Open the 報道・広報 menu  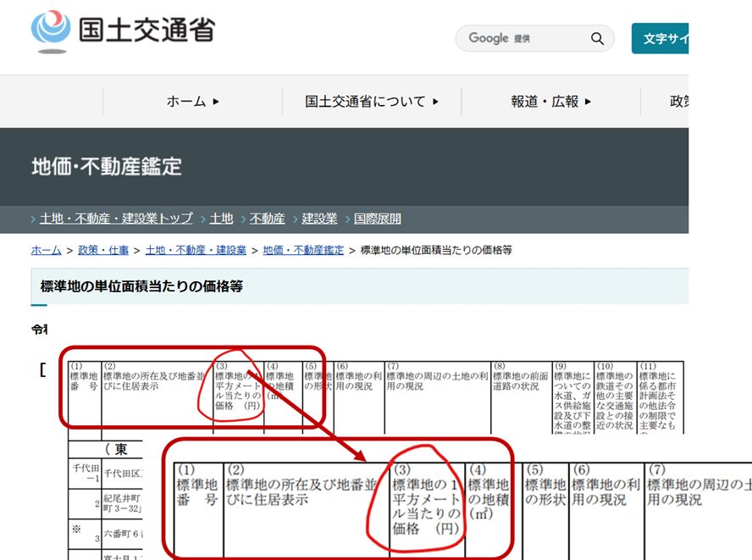[x=551, y=102]
